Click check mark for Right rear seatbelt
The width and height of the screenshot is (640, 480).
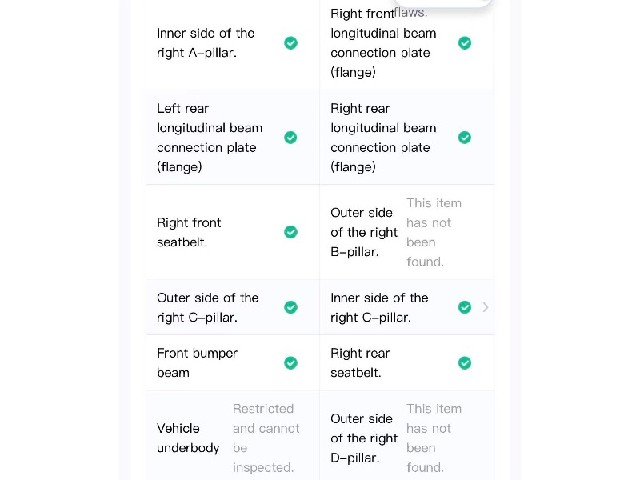(464, 363)
